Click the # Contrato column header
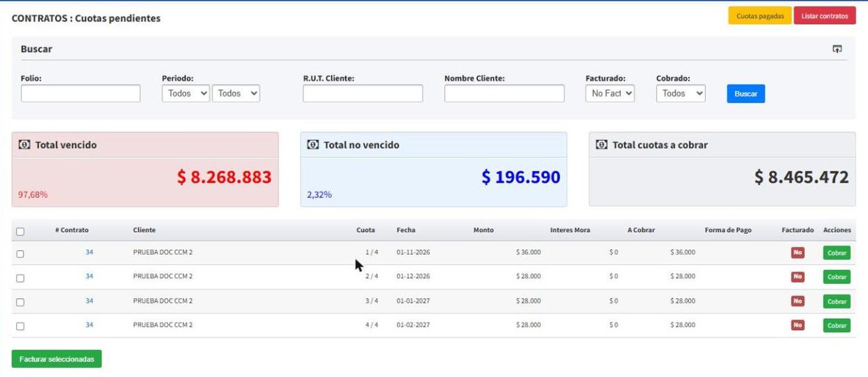Image resolution: width=868 pixels, height=377 pixels. [72, 230]
